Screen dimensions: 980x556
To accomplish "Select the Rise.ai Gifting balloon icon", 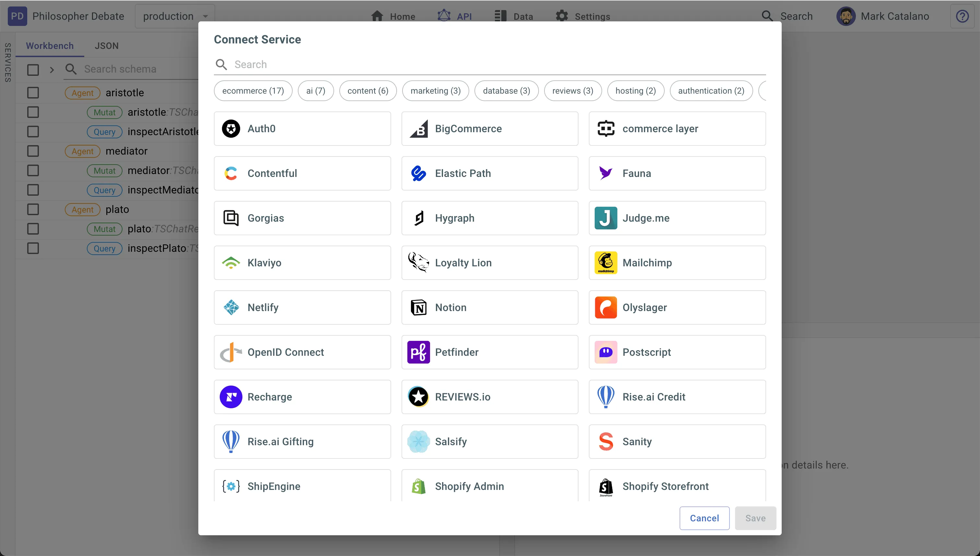I will 231,441.
